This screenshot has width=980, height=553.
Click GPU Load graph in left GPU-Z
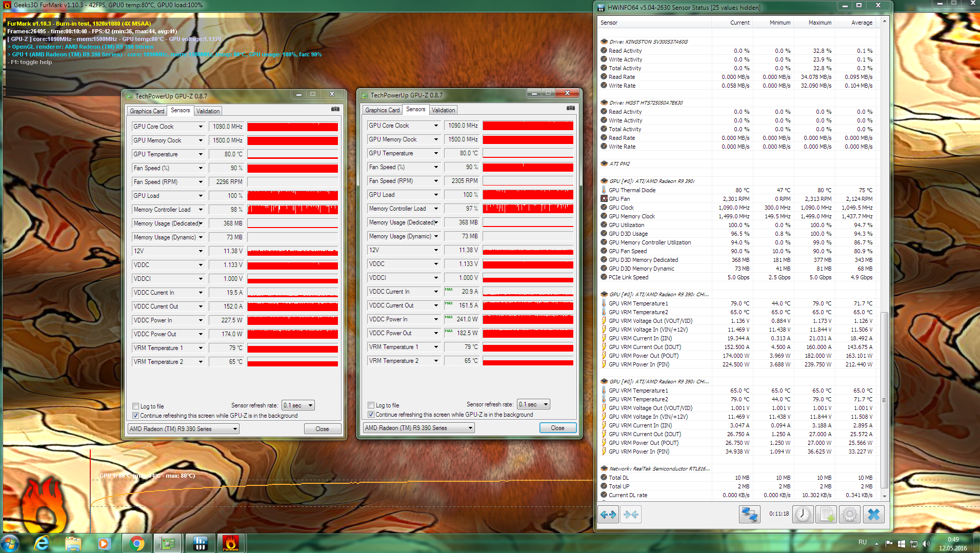point(292,196)
